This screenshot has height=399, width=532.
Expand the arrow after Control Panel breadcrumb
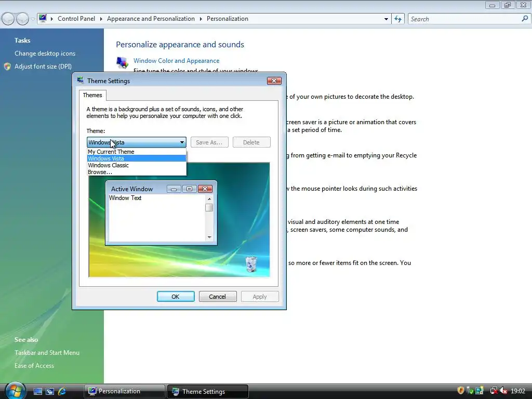click(101, 19)
